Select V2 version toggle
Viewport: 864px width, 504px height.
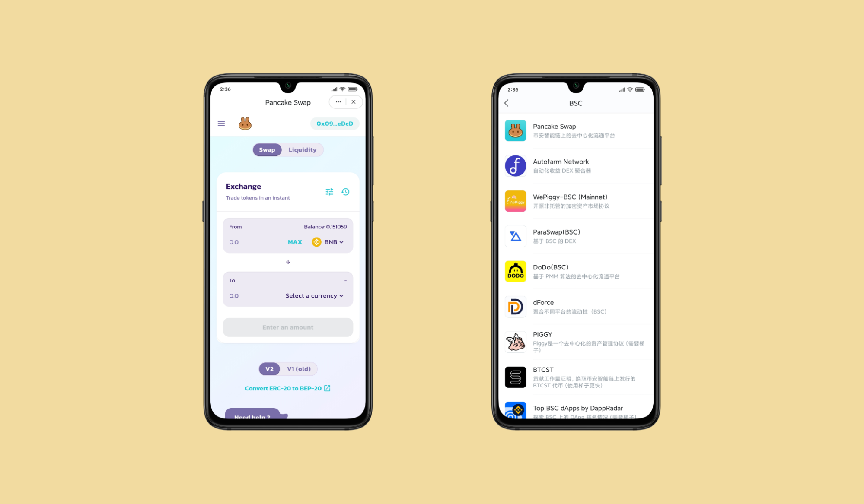269,368
